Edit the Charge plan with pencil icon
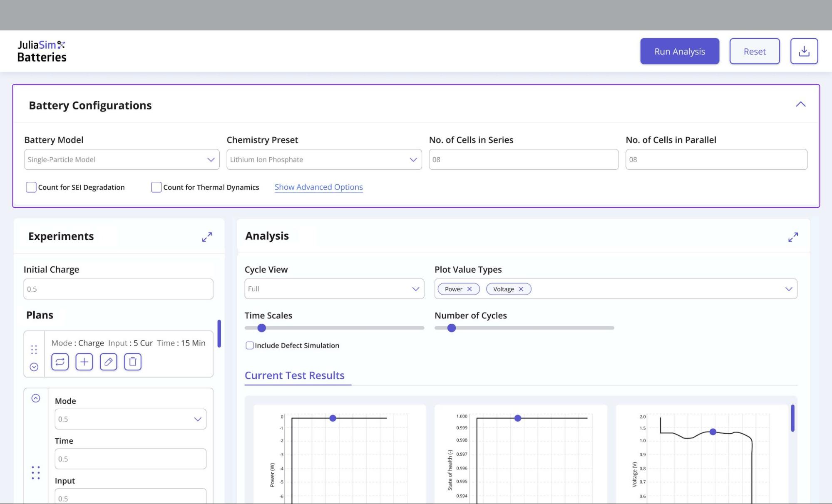832x504 pixels. (x=108, y=362)
